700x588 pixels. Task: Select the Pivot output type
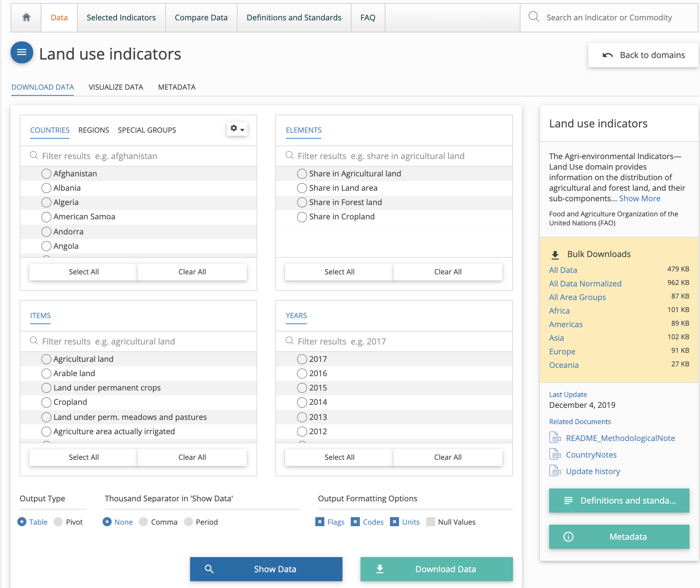pos(58,522)
